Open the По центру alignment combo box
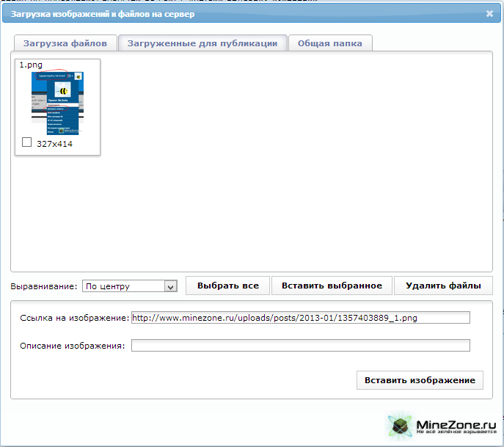 click(123, 286)
